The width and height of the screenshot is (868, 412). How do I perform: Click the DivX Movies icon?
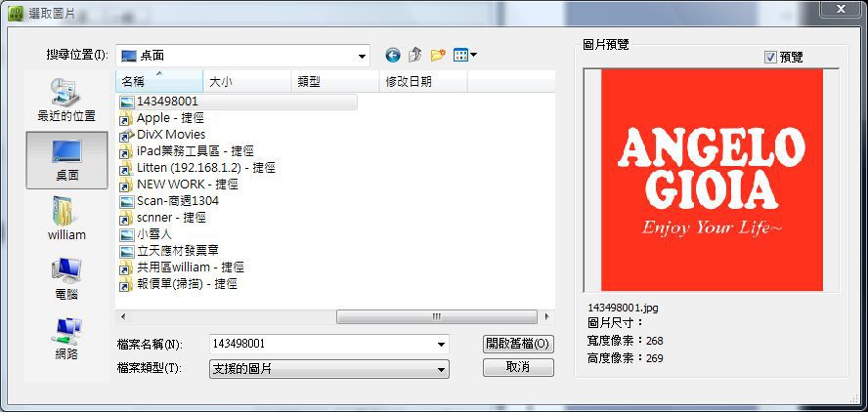(x=127, y=135)
